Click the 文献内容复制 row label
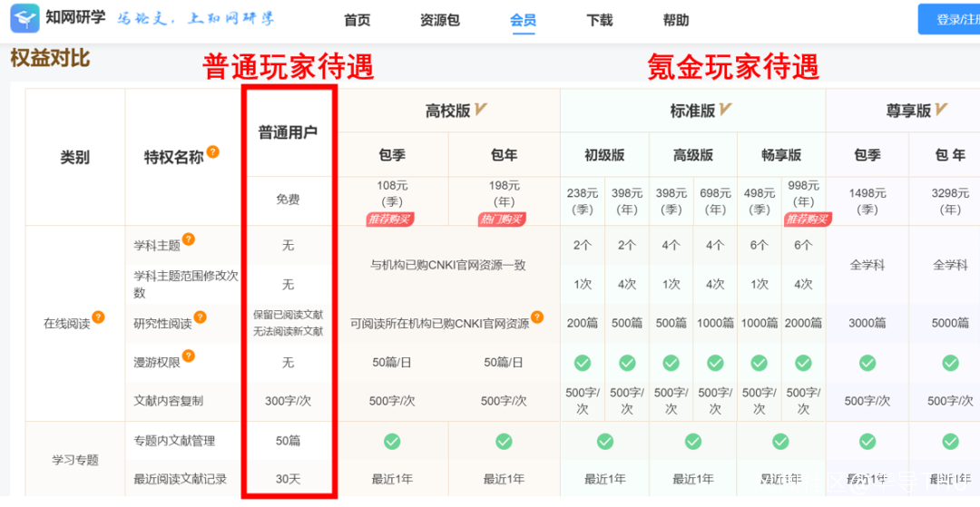Screen dimensions: 980x507 click(168, 402)
